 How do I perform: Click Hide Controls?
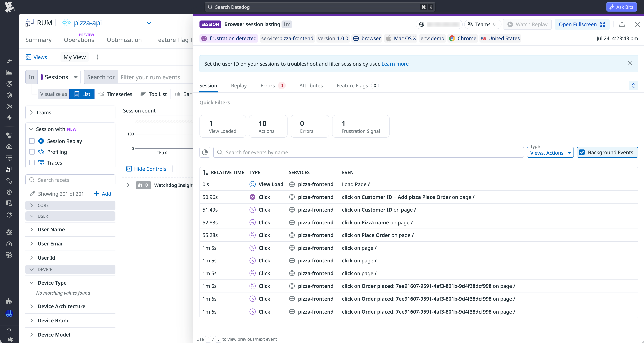[146, 169]
